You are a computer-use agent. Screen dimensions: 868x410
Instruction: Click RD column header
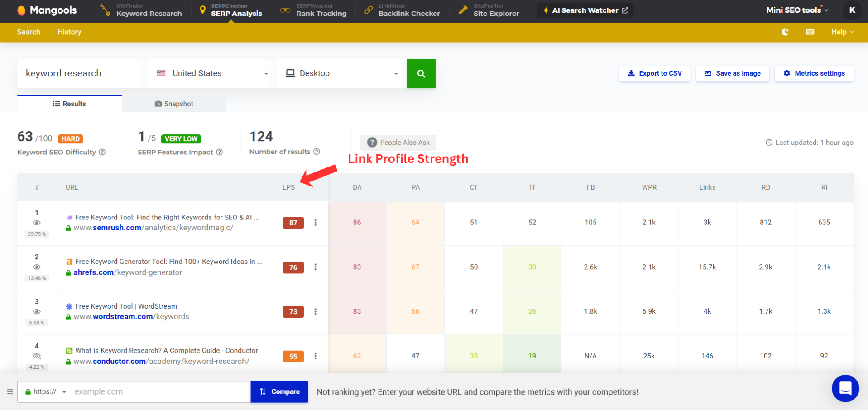[766, 187]
